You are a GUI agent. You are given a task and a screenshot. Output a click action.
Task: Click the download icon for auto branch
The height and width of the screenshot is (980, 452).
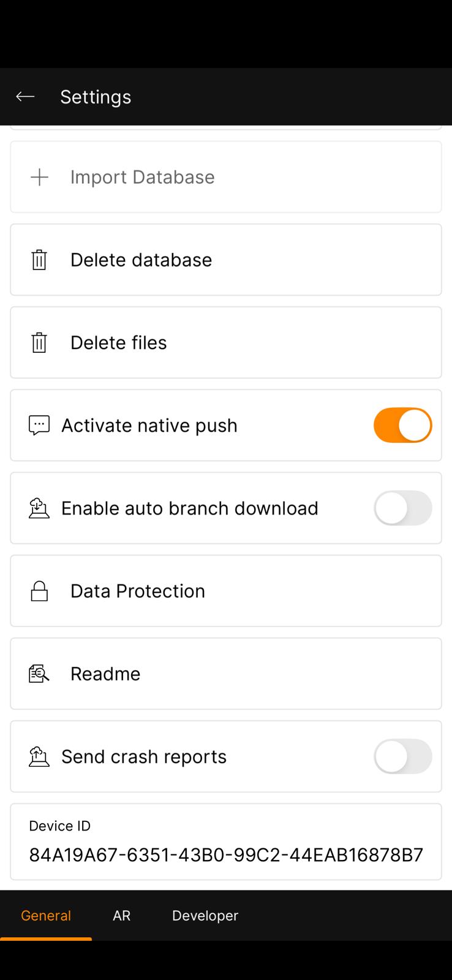click(39, 508)
